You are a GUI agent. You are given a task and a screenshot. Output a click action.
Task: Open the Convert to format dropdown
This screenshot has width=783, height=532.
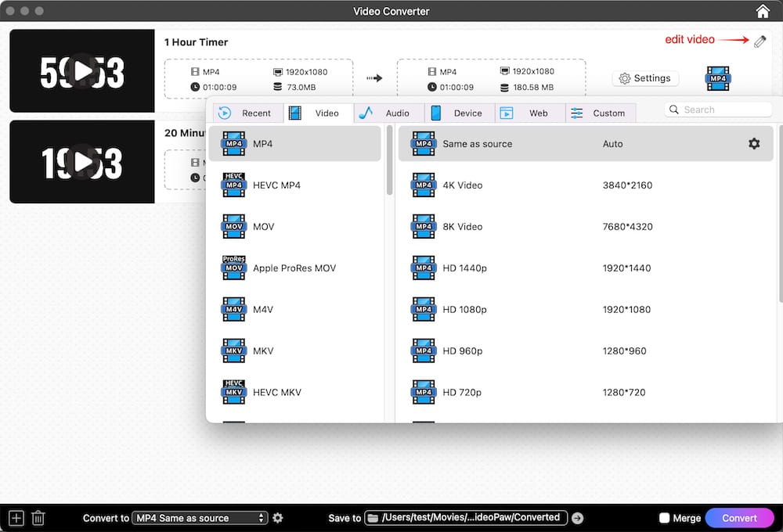point(200,518)
